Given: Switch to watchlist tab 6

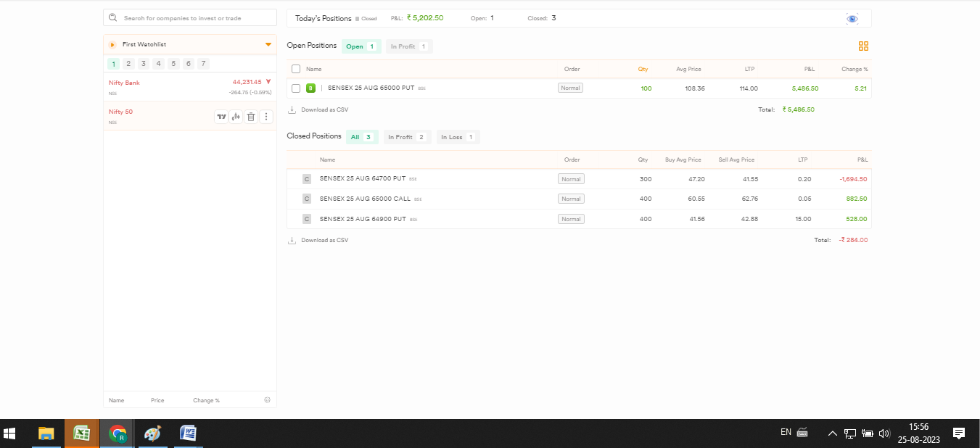Looking at the screenshot, I should tap(189, 64).
